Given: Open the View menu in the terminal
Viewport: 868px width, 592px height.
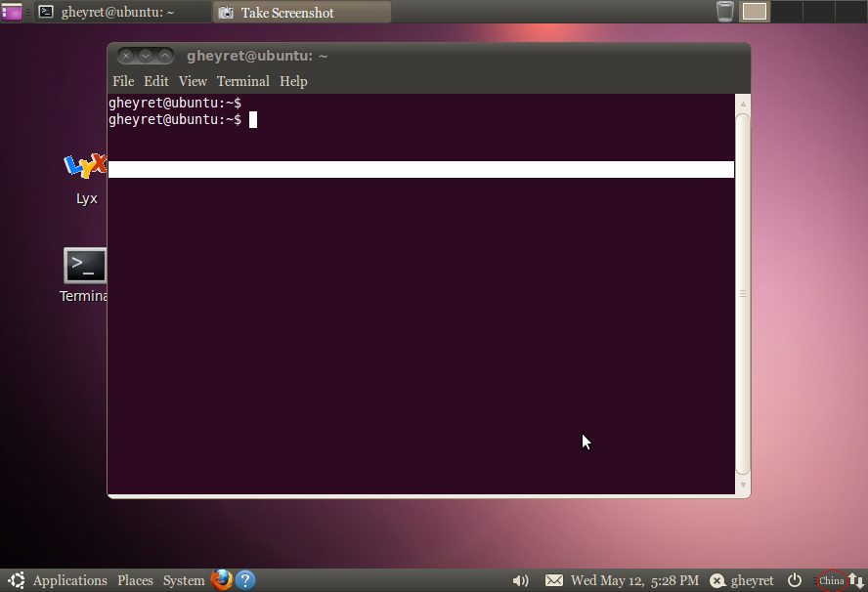Looking at the screenshot, I should (x=193, y=81).
